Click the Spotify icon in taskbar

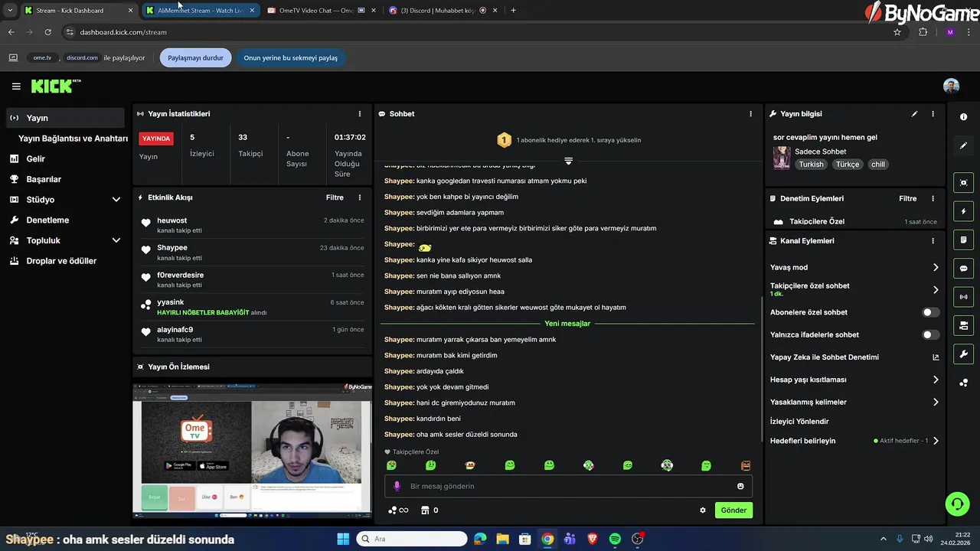pos(615,539)
